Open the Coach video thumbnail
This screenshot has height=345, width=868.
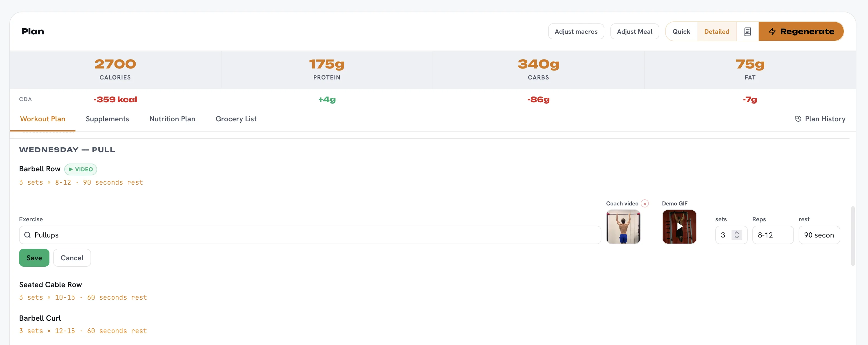click(623, 227)
